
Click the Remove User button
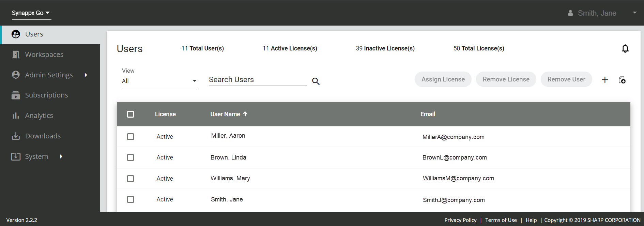coord(566,79)
